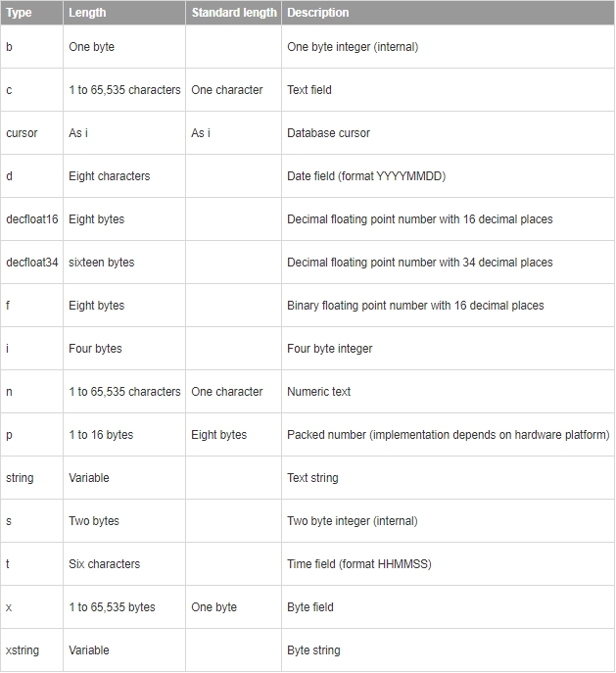
Task: Select the 'Numeric text' description cell
Action: (318, 392)
